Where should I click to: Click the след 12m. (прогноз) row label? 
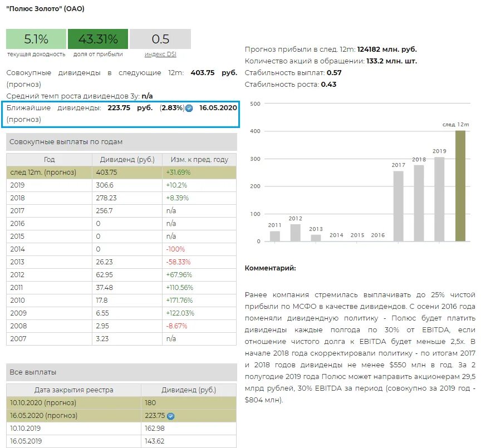click(x=43, y=173)
